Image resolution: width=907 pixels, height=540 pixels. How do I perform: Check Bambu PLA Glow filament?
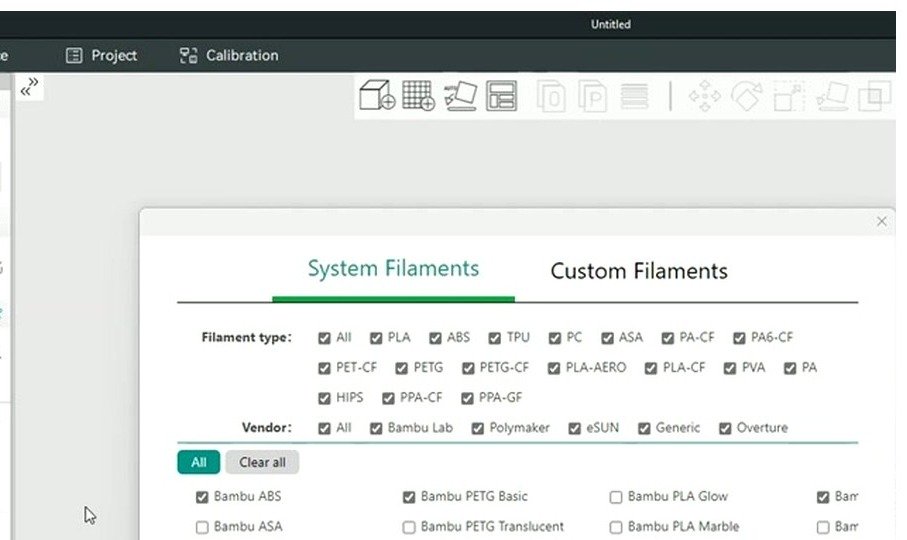[x=615, y=497]
